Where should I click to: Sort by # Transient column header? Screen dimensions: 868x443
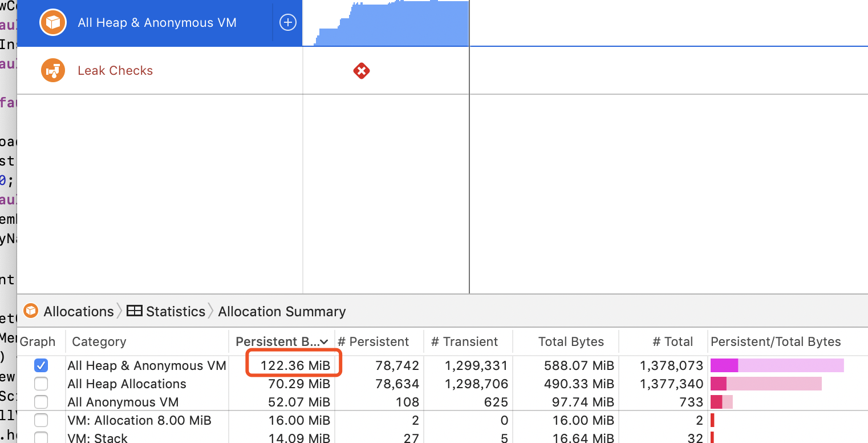464,342
